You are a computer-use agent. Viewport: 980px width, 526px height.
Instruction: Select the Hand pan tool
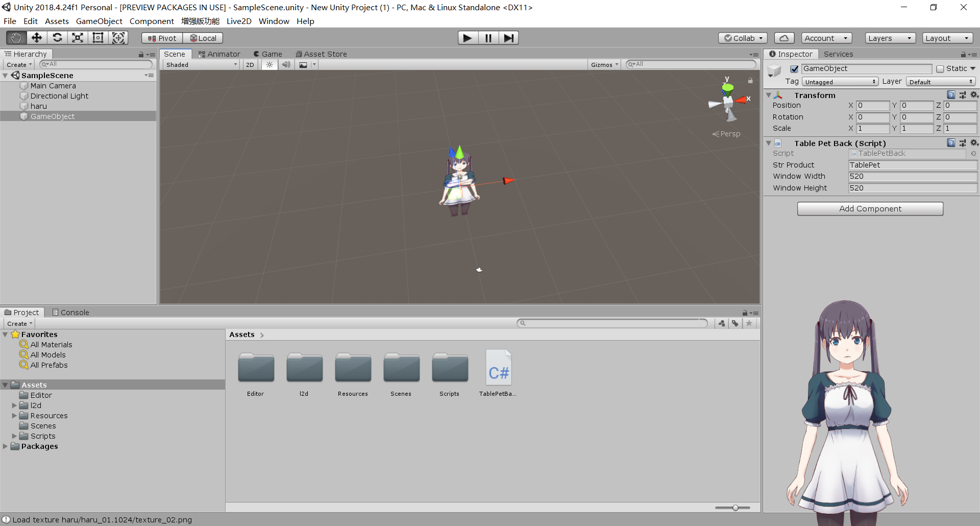tap(15, 37)
